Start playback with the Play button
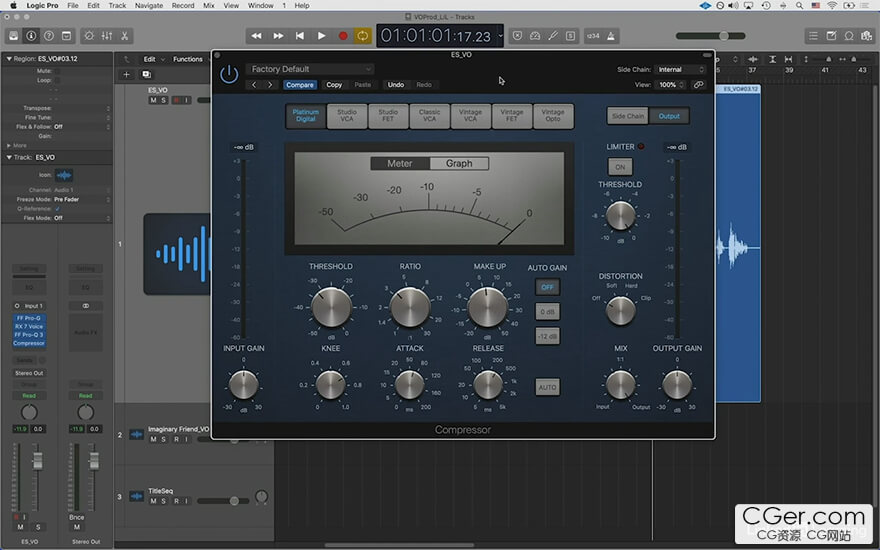Viewport: 880px width, 550px height. click(321, 36)
